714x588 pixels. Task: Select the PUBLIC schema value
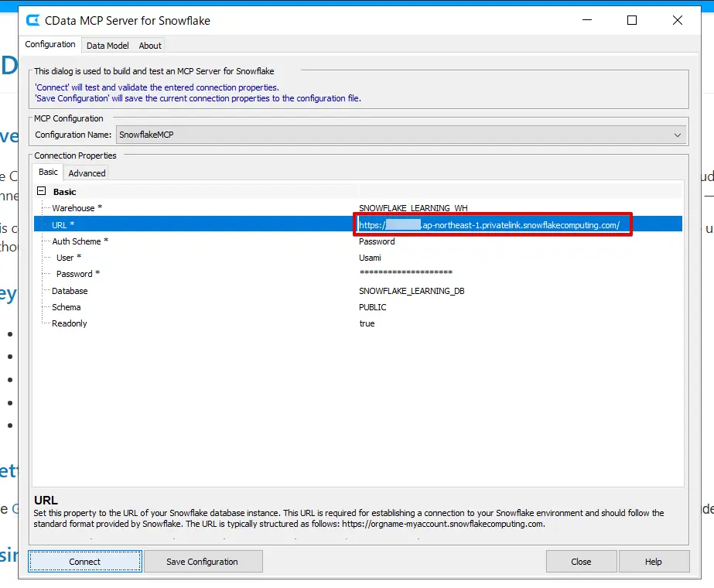pos(372,307)
